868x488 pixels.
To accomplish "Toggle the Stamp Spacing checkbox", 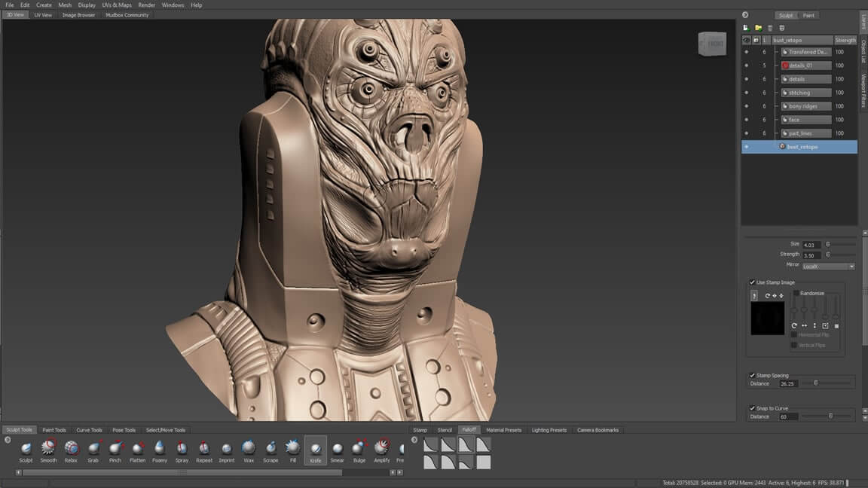I will (751, 375).
